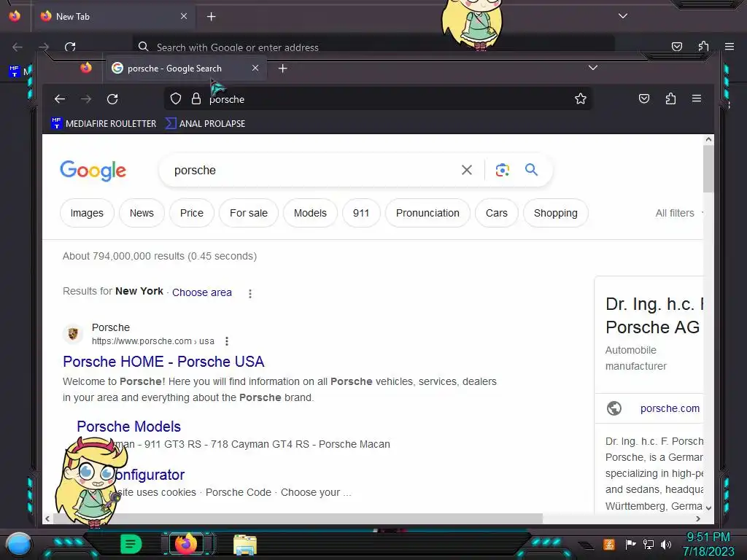
Task: Search by image with Google Lens
Action: click(502, 170)
